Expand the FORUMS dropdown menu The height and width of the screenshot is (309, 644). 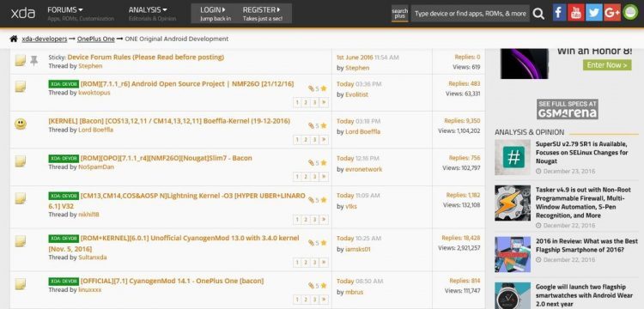click(x=65, y=9)
